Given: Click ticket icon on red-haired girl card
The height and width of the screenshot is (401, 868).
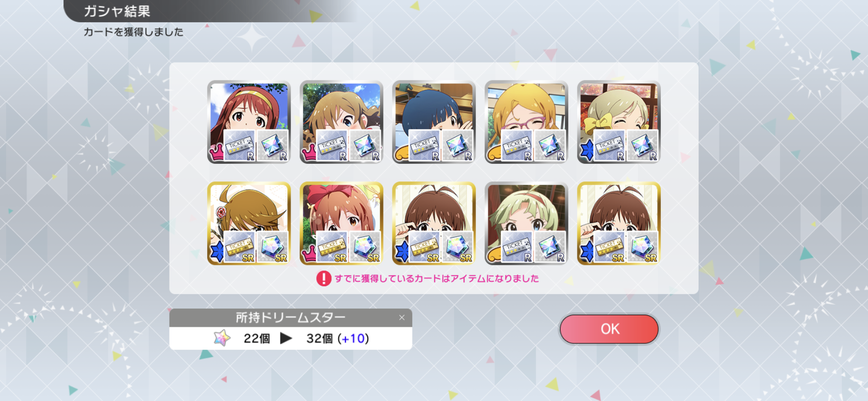Looking at the screenshot, I should [x=239, y=145].
